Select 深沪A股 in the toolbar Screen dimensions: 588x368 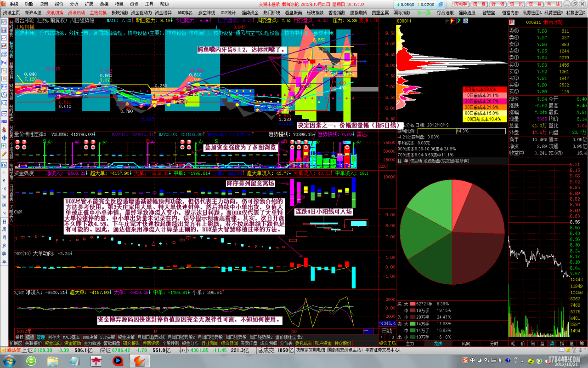33,12
